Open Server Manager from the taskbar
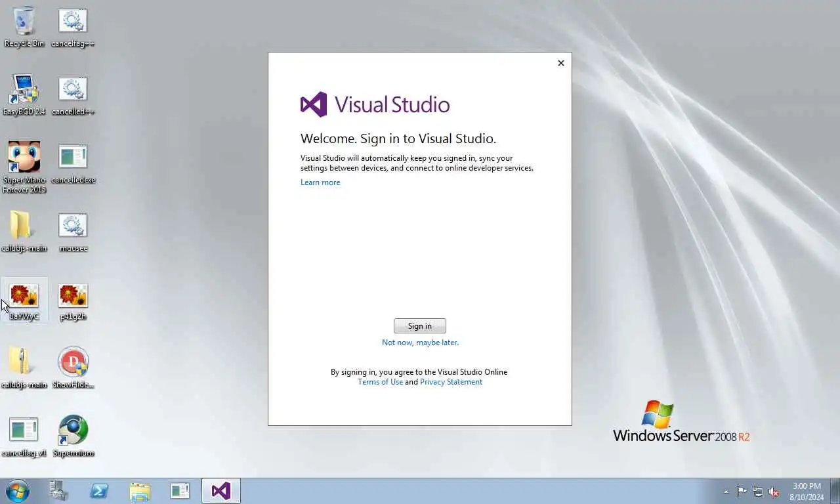Viewport: 840px width, 504px height. pyautogui.click(x=58, y=491)
